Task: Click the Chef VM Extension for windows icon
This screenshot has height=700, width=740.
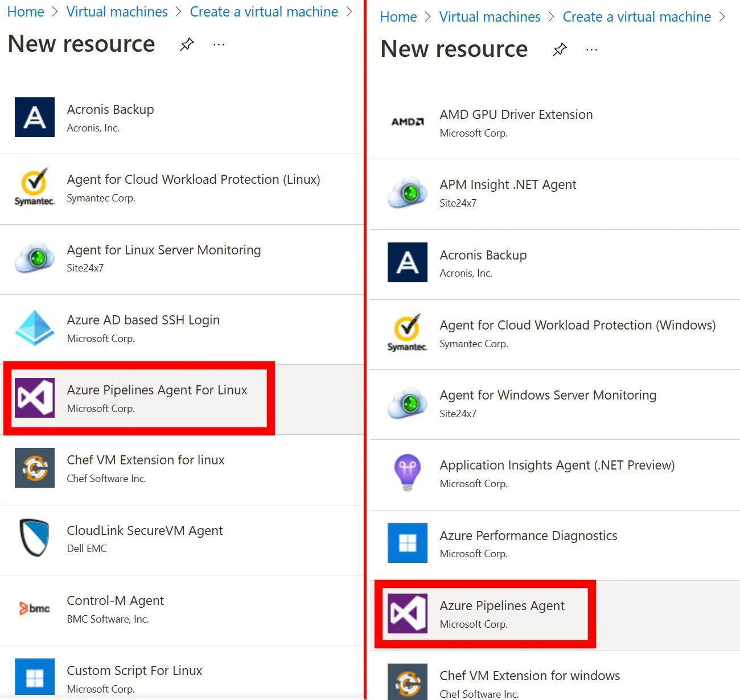Action: 408,682
